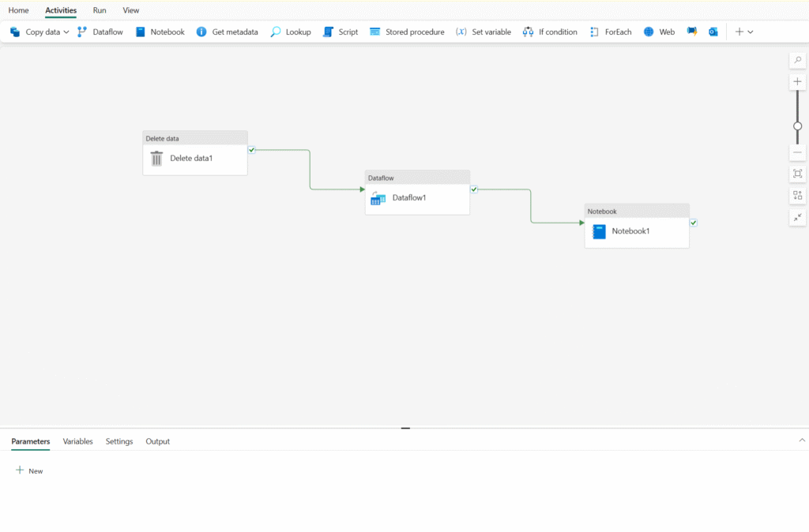Click Notebook1 on-success output checkmark
The image size is (809, 532).
coord(694,223)
